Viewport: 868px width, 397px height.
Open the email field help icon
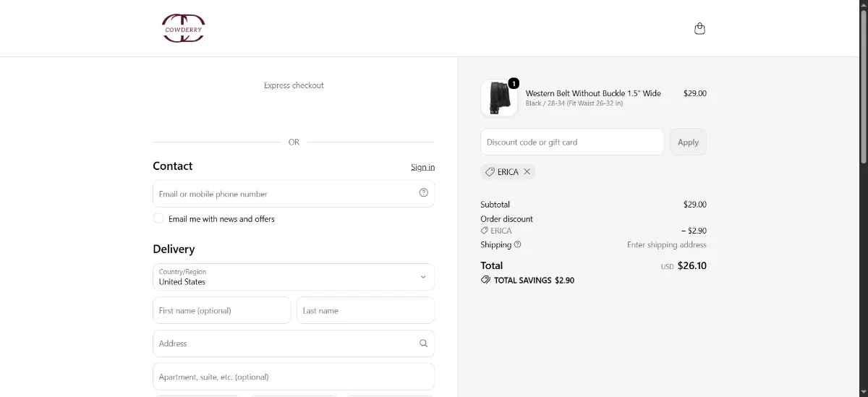[x=424, y=192]
